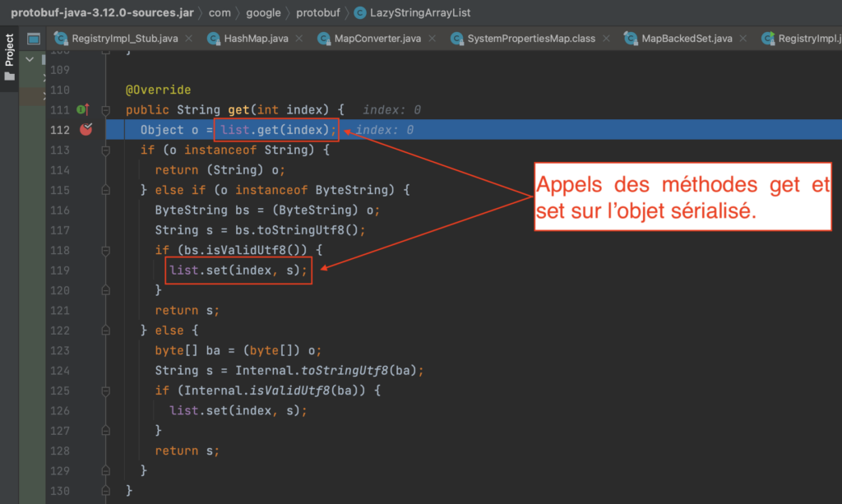
Task: Open the Project tool window sidebar tab
Action: coord(9,58)
